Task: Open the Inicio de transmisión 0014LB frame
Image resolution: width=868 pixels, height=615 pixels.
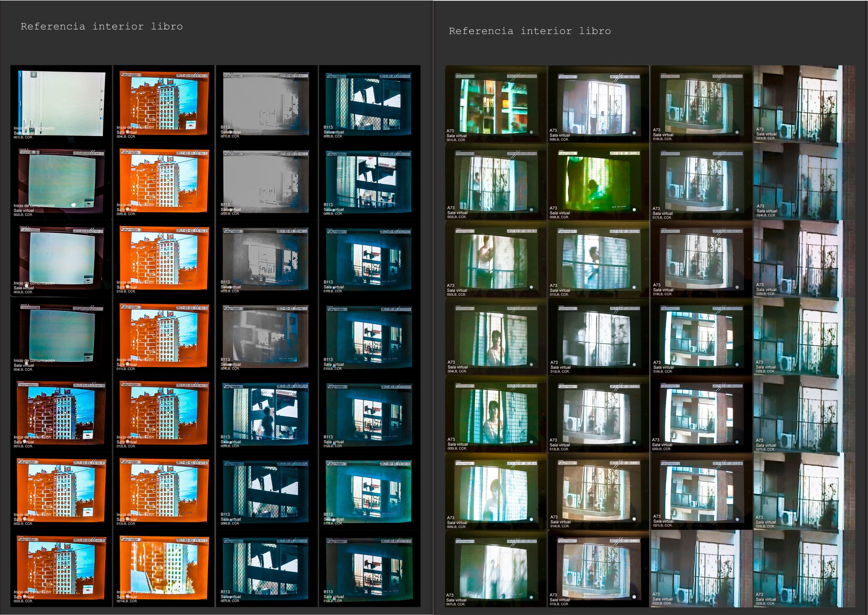Action: point(164,570)
